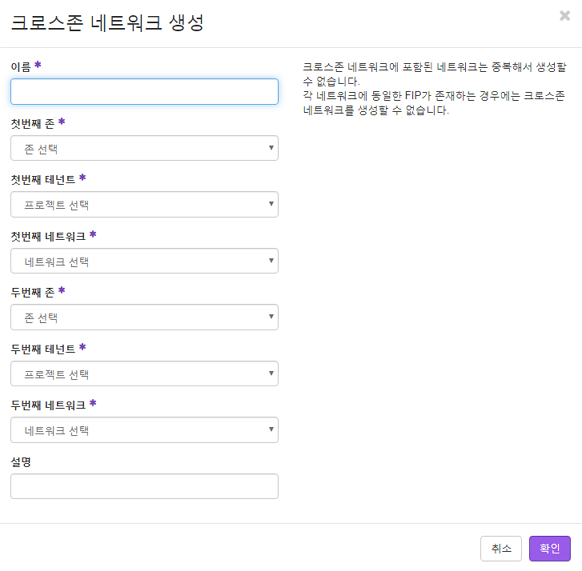Click the 이름 field label
582x571 pixels.
[21, 67]
